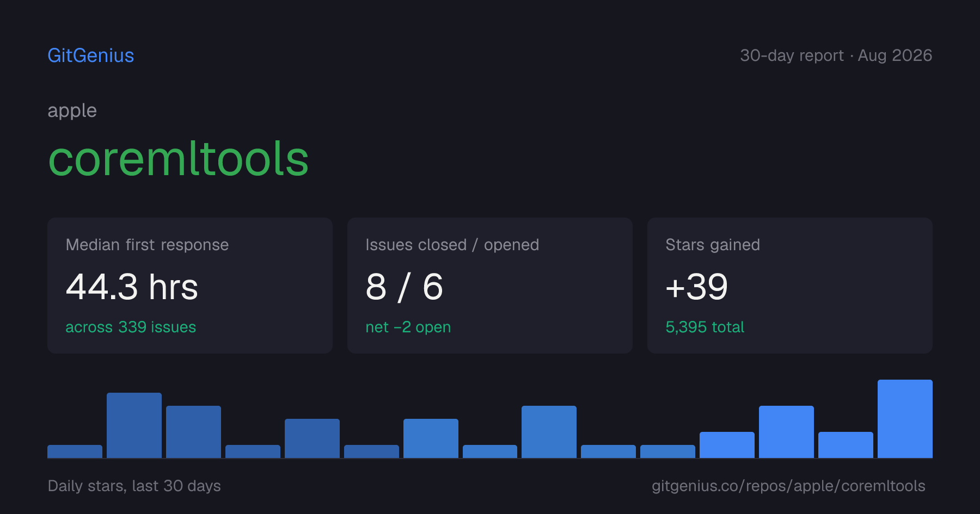Click the "apple" owner name

click(72, 111)
